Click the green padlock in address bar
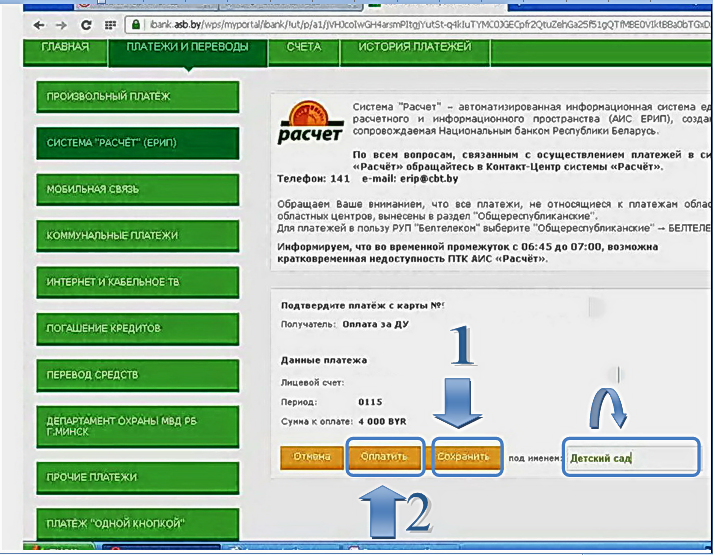The height and width of the screenshot is (555, 713). 136,23
